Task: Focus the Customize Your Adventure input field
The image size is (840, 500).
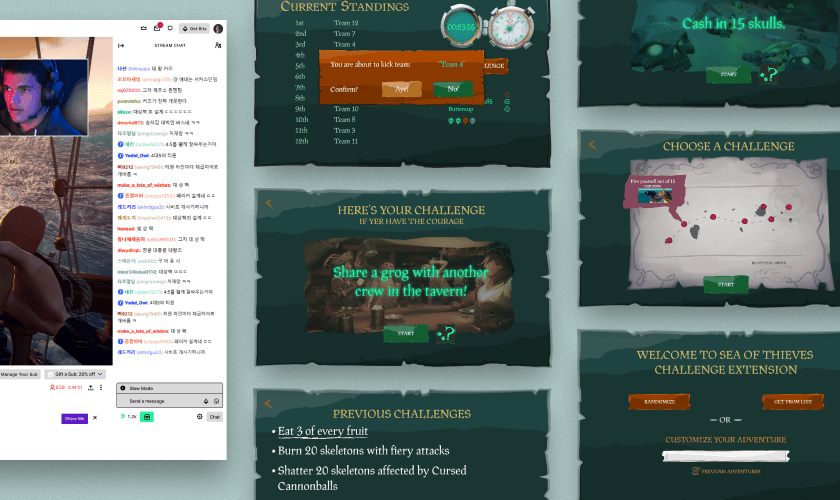Action: click(725, 456)
